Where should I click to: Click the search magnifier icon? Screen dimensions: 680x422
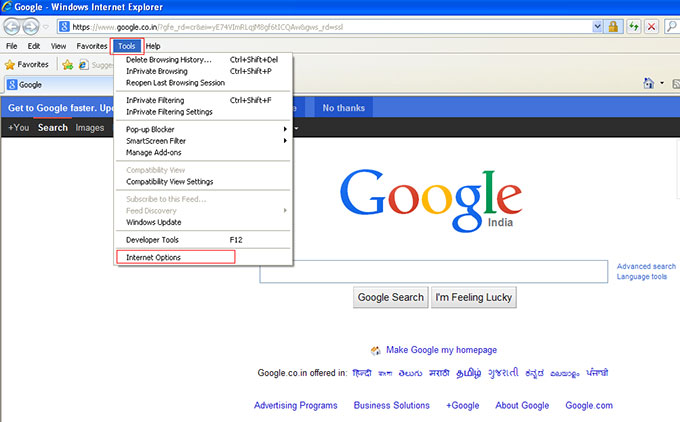tap(672, 27)
